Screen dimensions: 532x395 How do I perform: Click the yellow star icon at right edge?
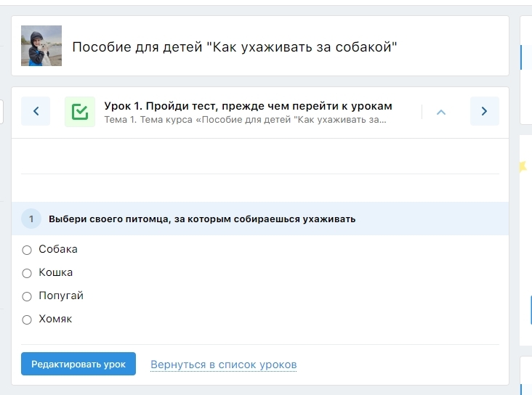(520, 166)
